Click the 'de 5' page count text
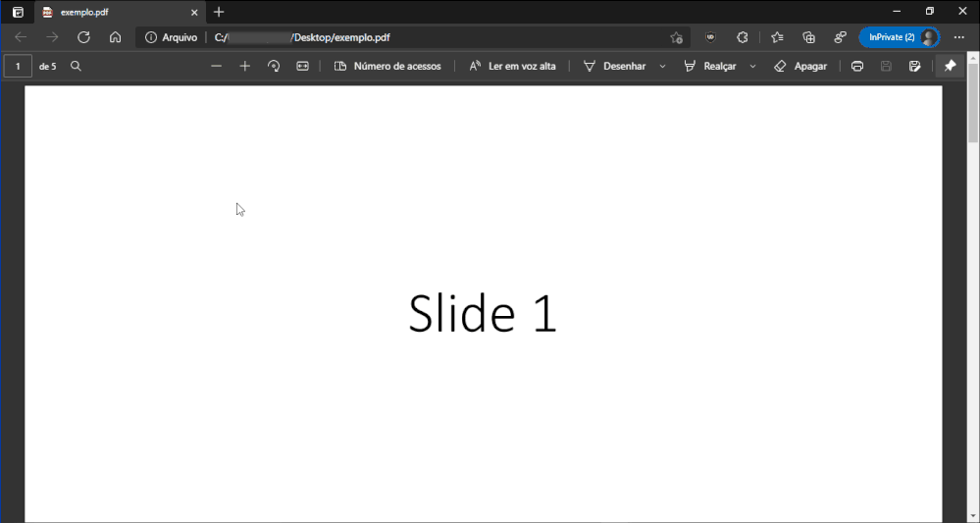Image resolution: width=980 pixels, height=523 pixels. click(x=47, y=67)
